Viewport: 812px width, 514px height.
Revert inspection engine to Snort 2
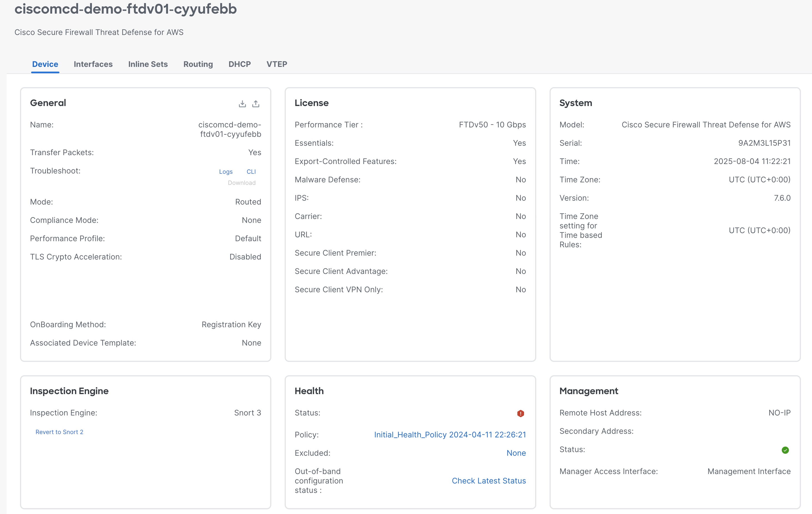pos(59,432)
